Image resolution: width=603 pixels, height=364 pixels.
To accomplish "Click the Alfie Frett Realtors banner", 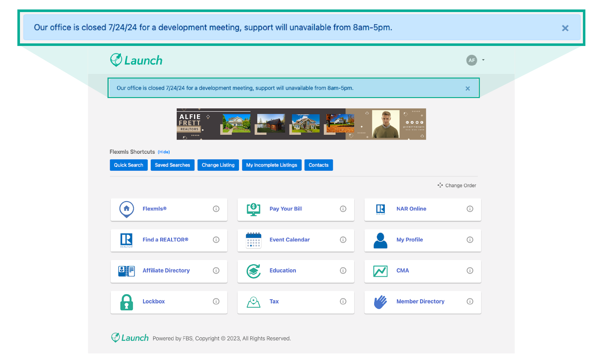I will pyautogui.click(x=301, y=124).
